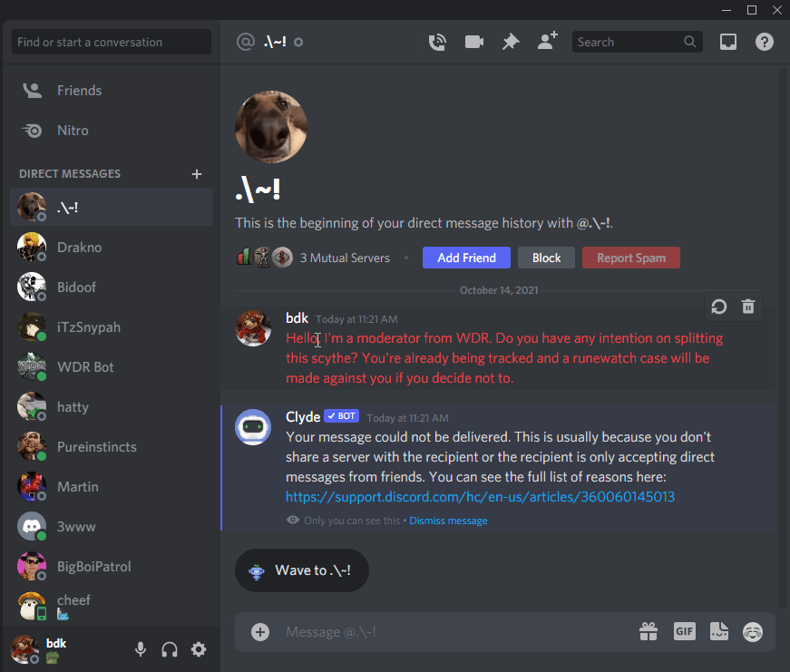Block this user

(546, 258)
